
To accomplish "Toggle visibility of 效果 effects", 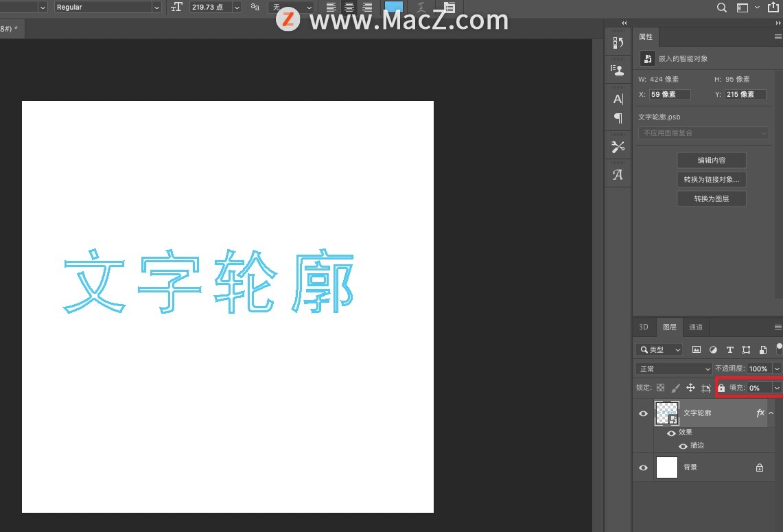I will pyautogui.click(x=672, y=433).
